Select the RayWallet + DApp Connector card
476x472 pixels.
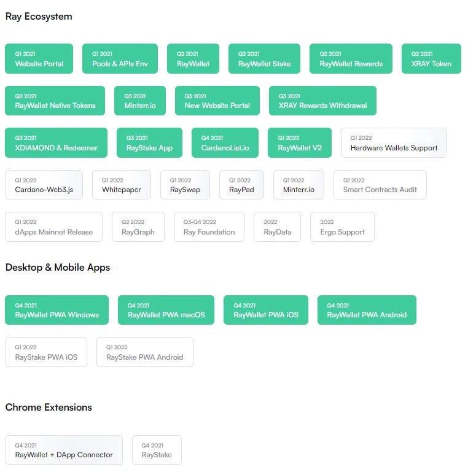64,450
